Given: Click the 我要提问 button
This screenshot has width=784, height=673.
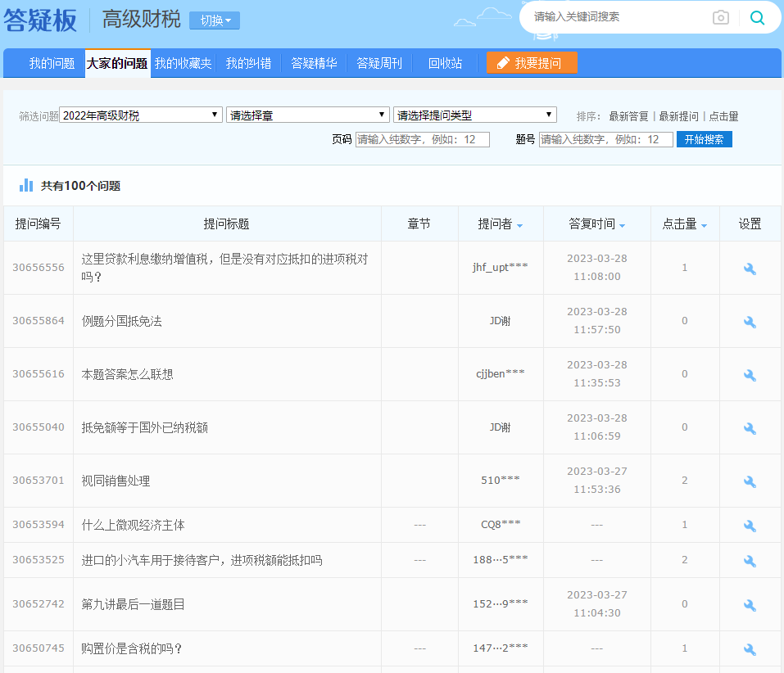Looking at the screenshot, I should point(531,63).
